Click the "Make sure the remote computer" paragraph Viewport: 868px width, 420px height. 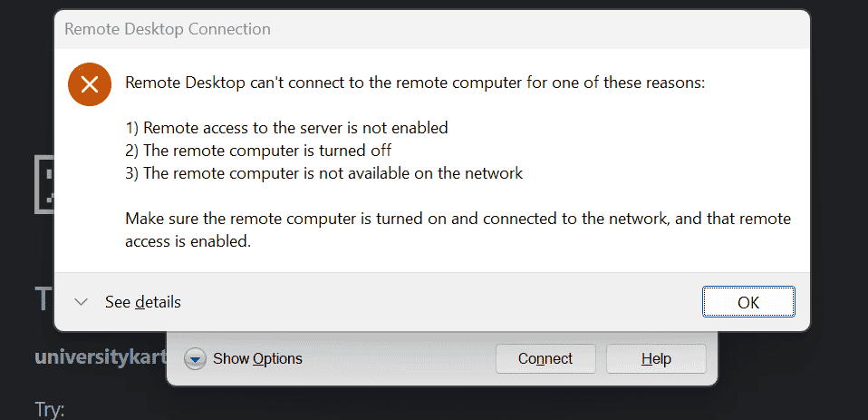click(x=458, y=230)
